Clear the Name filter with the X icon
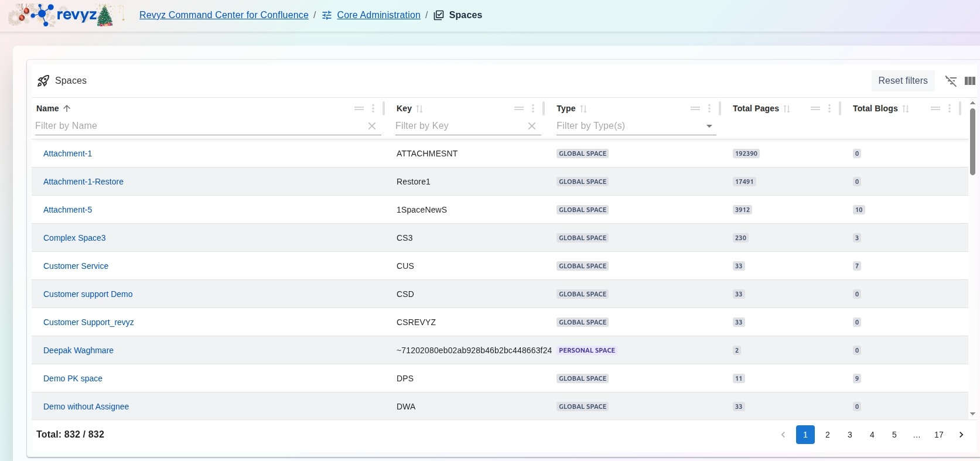Viewport: 980px width, 461px height. (x=372, y=126)
